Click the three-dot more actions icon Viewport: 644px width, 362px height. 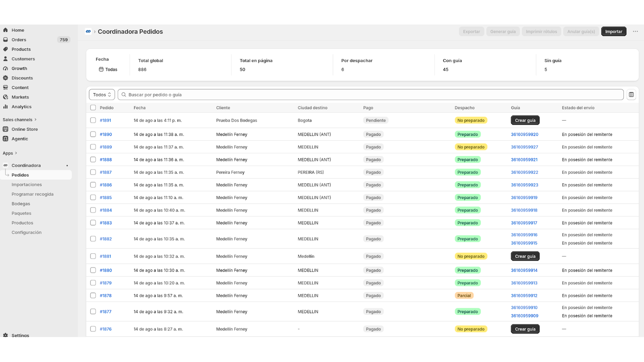point(635,31)
